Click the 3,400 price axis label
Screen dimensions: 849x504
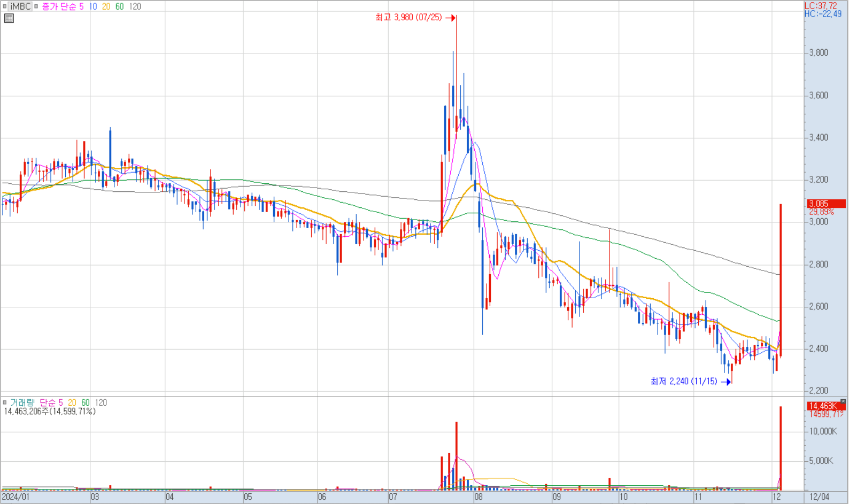tap(819, 137)
